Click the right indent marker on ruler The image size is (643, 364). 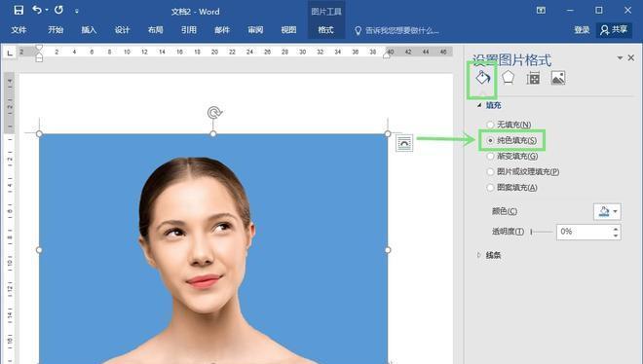point(387,55)
